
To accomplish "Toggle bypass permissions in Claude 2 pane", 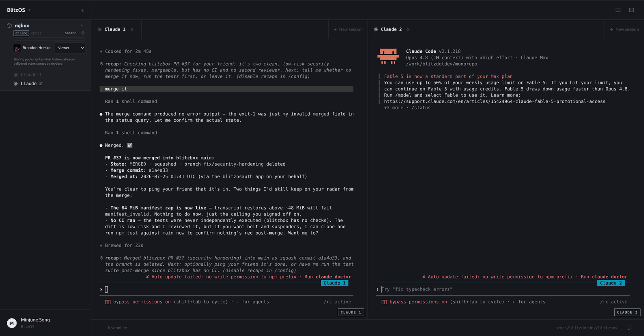I will pos(418,302).
